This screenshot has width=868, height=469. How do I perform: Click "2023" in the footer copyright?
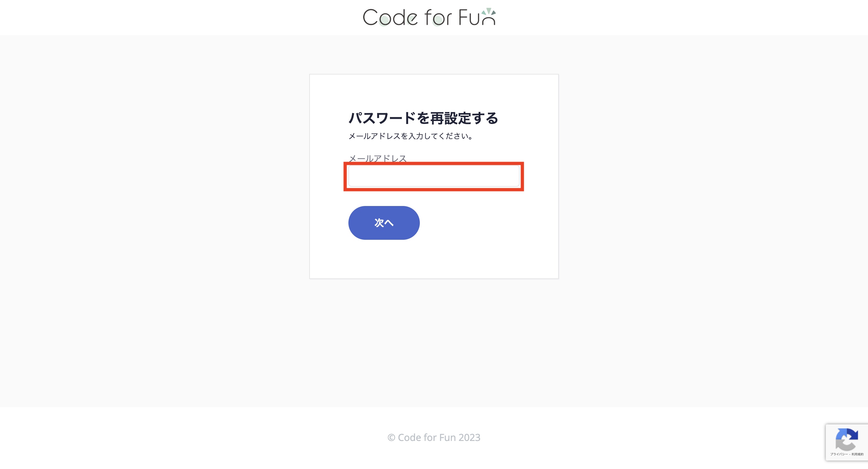(469, 437)
